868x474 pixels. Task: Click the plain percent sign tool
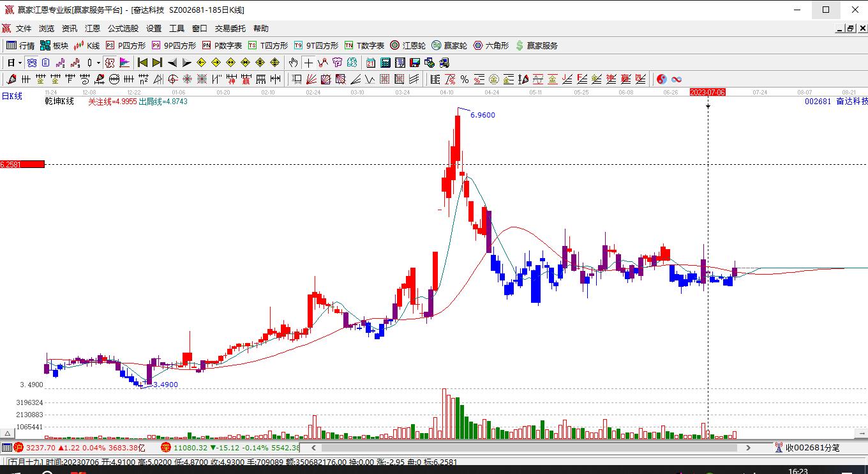pos(465,79)
